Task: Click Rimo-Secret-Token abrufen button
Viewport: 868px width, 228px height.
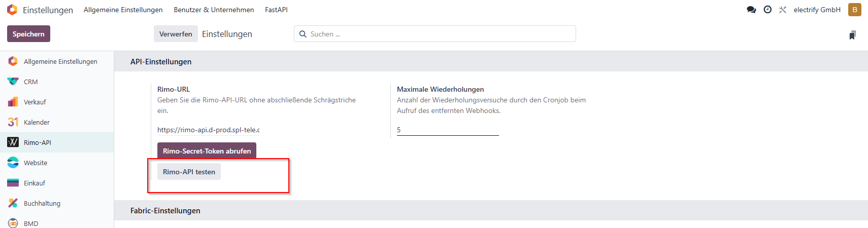Action: point(207,151)
